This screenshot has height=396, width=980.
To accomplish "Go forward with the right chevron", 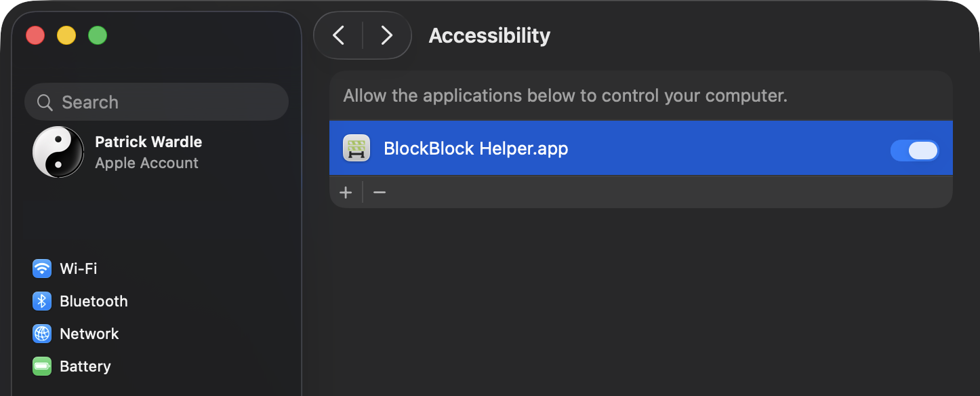I will (x=386, y=35).
